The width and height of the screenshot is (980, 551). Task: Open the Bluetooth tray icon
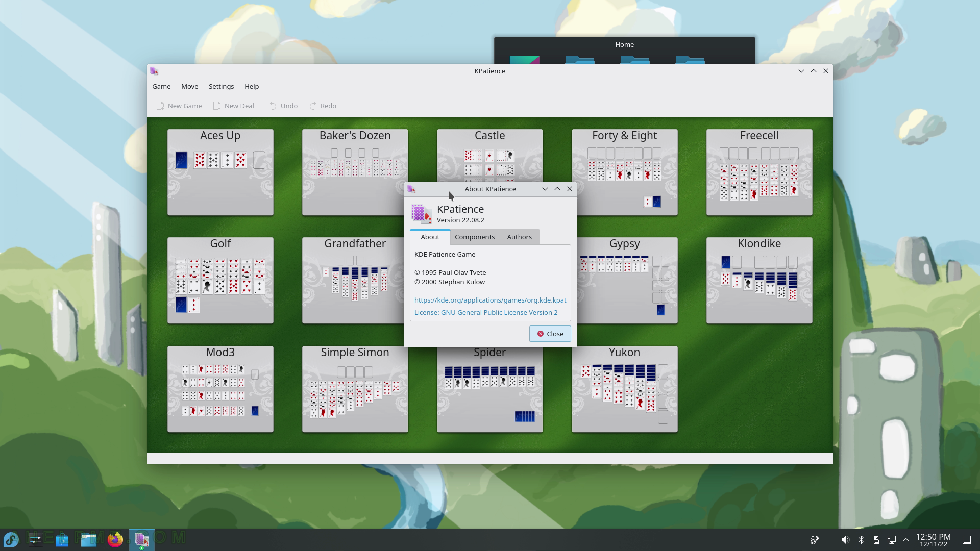coord(861,540)
